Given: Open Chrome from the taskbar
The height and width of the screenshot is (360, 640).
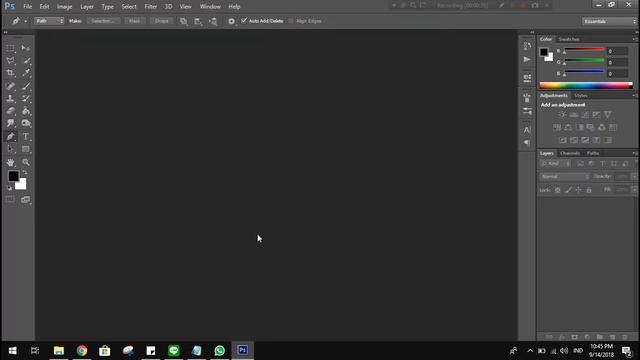Looking at the screenshot, I should click(82, 351).
